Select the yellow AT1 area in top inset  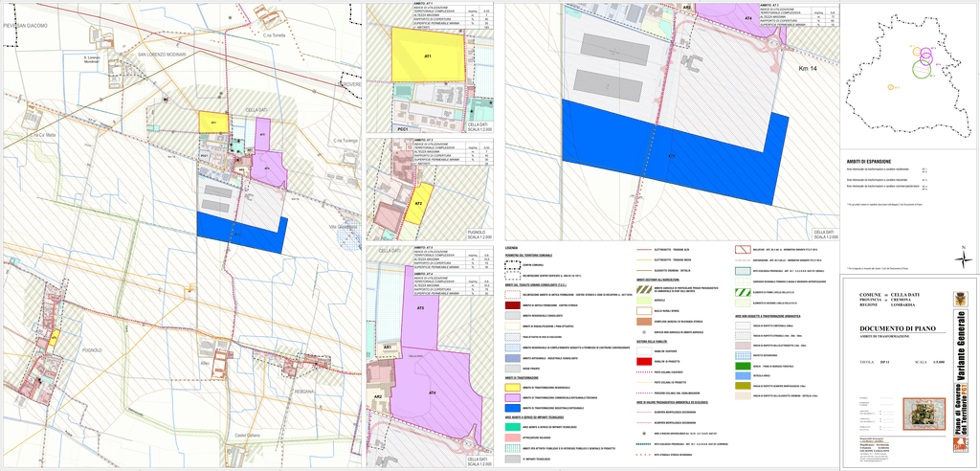pos(427,56)
